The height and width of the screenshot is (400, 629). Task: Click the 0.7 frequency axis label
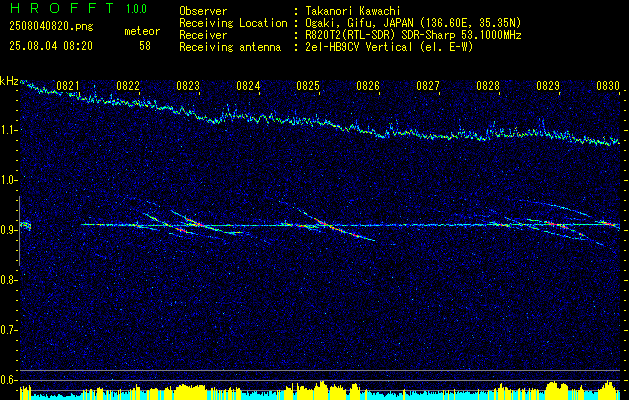coord(8,330)
